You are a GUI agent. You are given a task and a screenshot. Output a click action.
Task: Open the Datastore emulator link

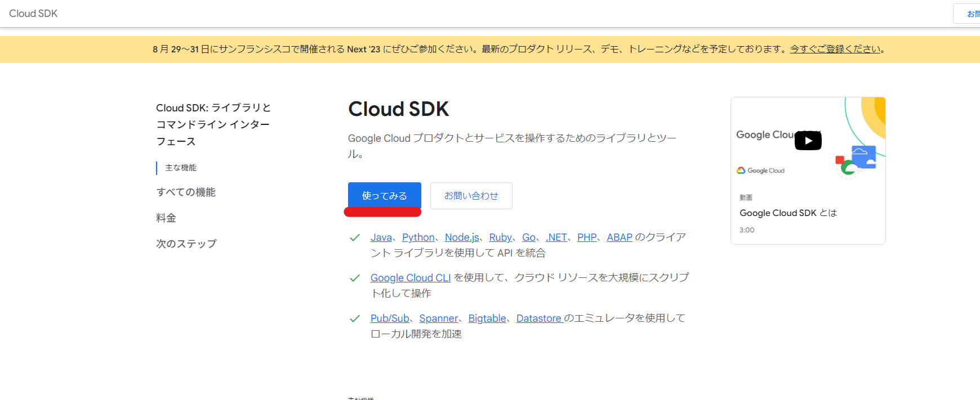[x=539, y=318]
